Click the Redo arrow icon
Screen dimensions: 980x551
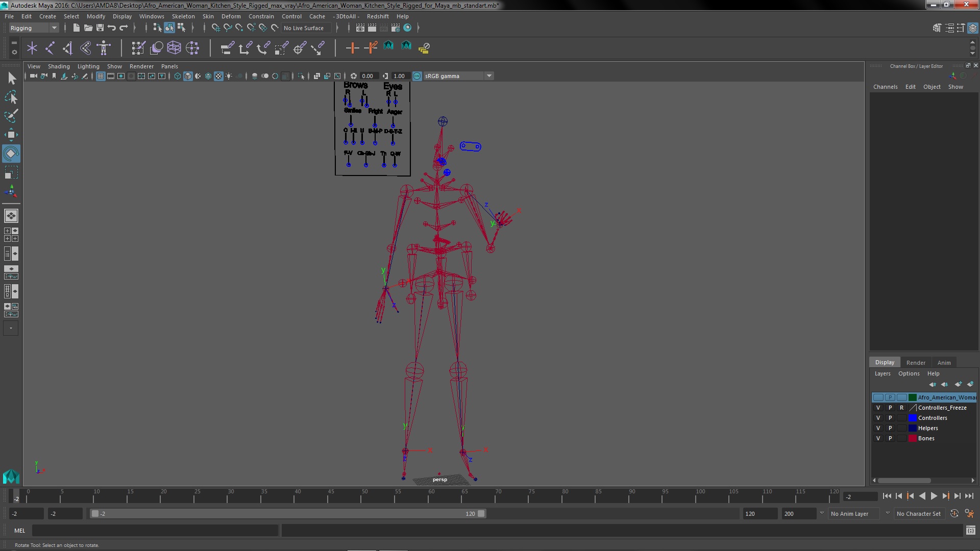pyautogui.click(x=124, y=28)
